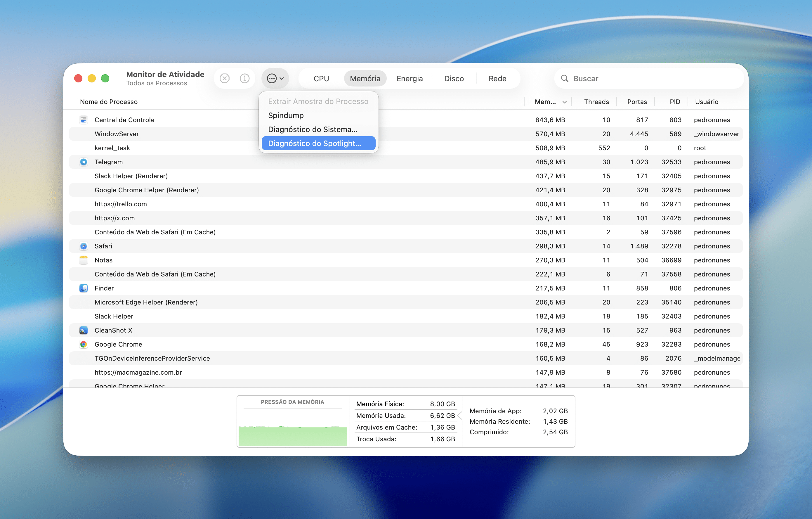Toggle the Mem... column sort arrow

(x=564, y=102)
